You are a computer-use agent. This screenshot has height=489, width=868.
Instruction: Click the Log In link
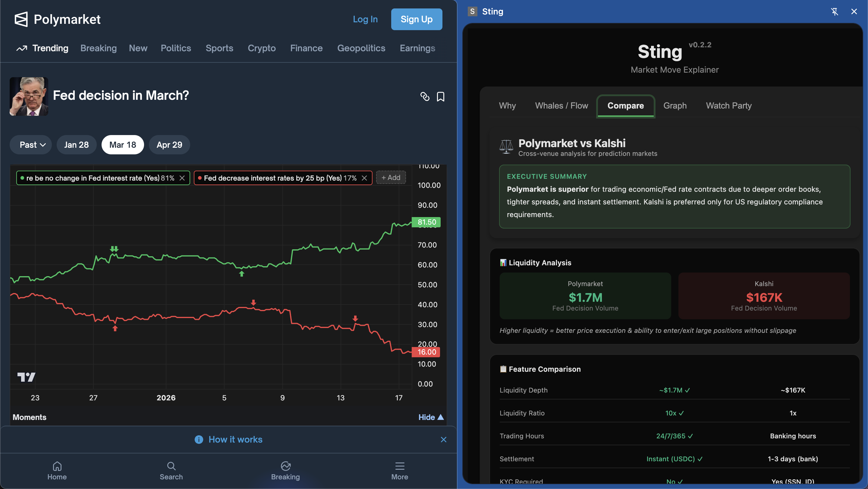pos(365,19)
